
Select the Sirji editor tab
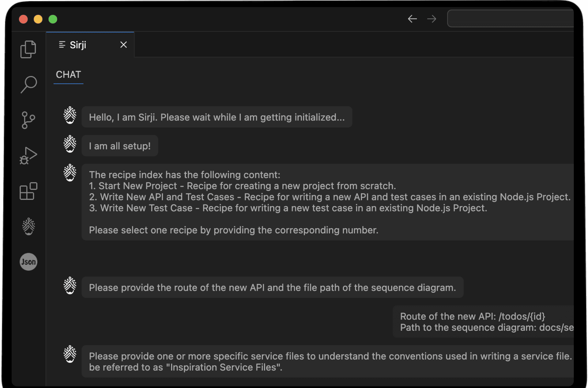78,45
